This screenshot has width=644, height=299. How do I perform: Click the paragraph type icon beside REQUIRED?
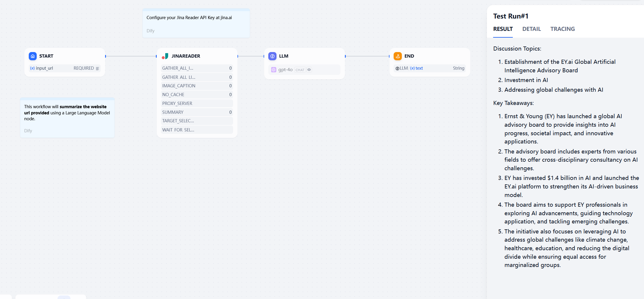pyautogui.click(x=97, y=69)
